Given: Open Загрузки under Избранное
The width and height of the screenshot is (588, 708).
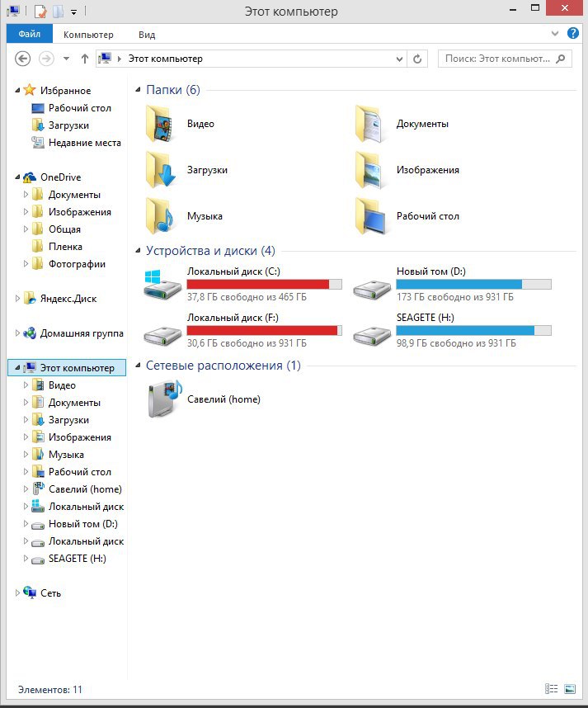Looking at the screenshot, I should pyautogui.click(x=68, y=125).
